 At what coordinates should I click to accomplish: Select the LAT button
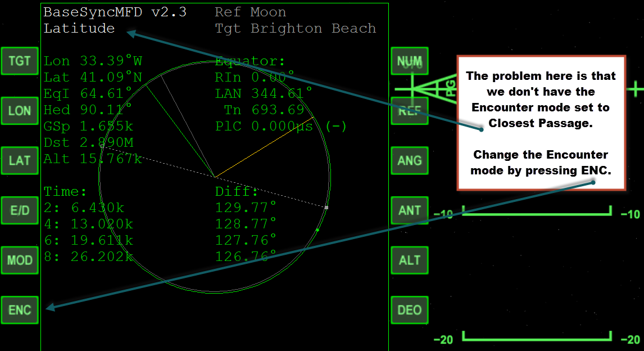click(20, 160)
